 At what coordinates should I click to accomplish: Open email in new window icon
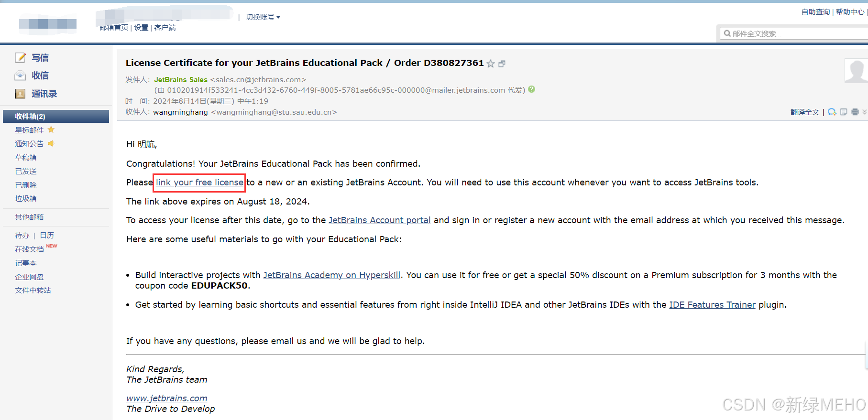point(502,64)
